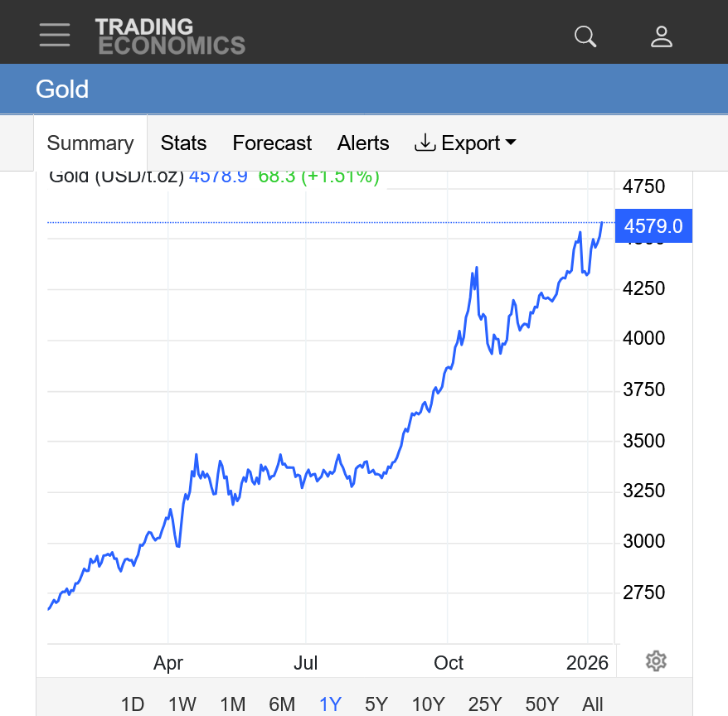Open the user account icon
The image size is (728, 716).
[661, 36]
